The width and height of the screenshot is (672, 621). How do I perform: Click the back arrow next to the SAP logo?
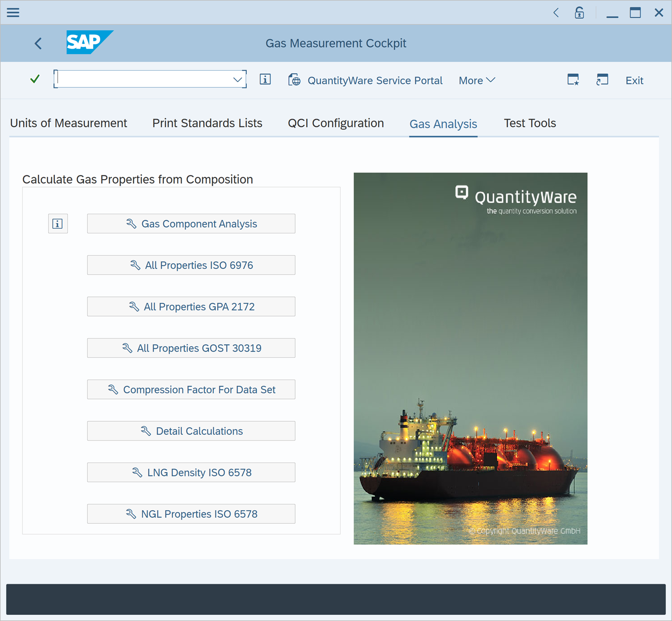[38, 43]
